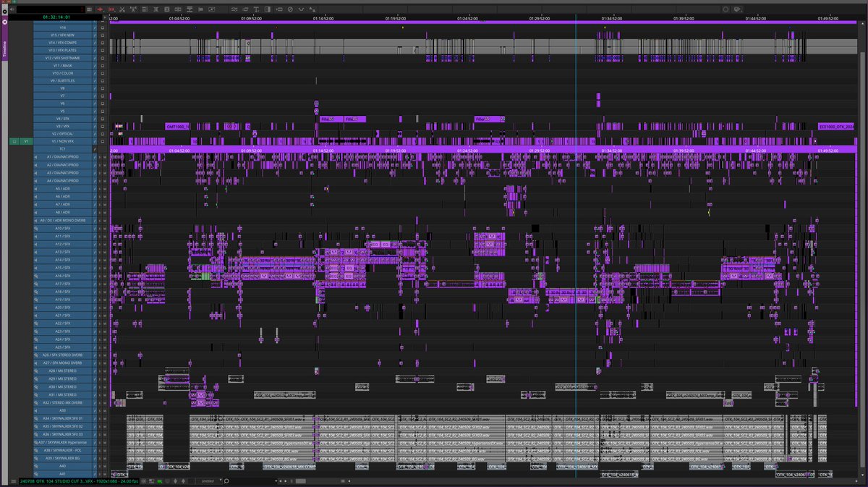Click the audio meter speaker icon at top left
Viewport: 868px width, 487px height.
[12, 9]
